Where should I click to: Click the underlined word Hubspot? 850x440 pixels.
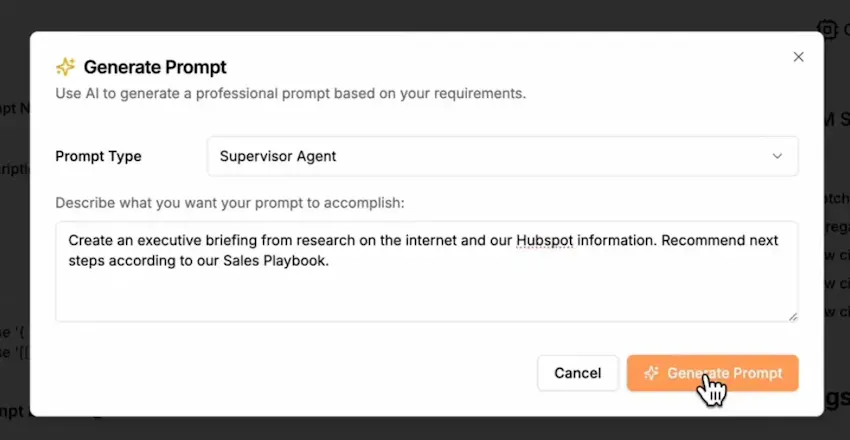pyautogui.click(x=544, y=240)
